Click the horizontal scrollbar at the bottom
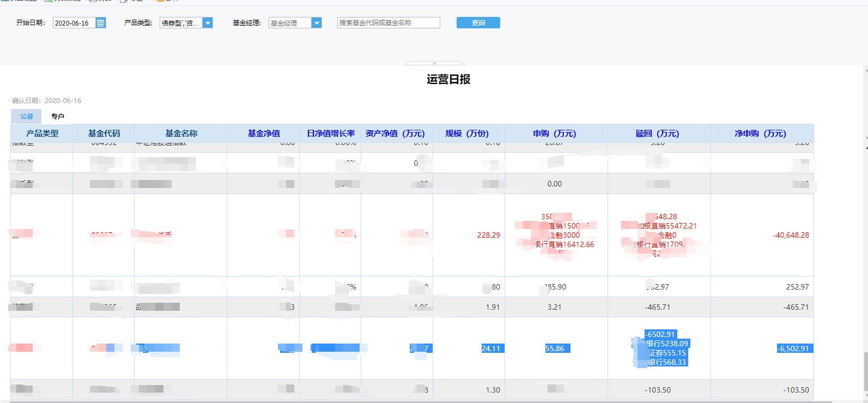868x403 pixels. (x=420, y=402)
